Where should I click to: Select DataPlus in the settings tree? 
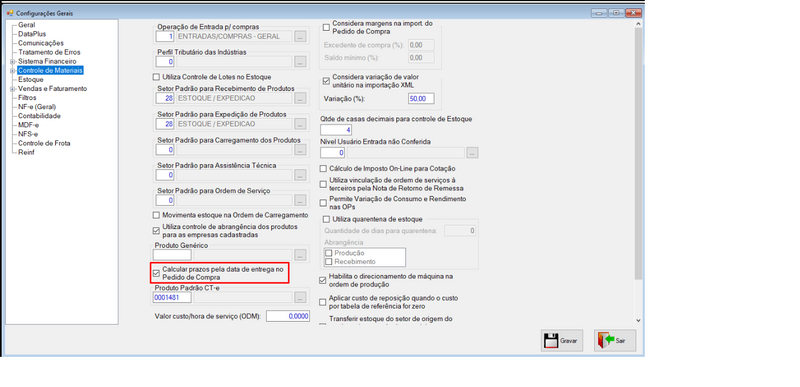[x=32, y=34]
